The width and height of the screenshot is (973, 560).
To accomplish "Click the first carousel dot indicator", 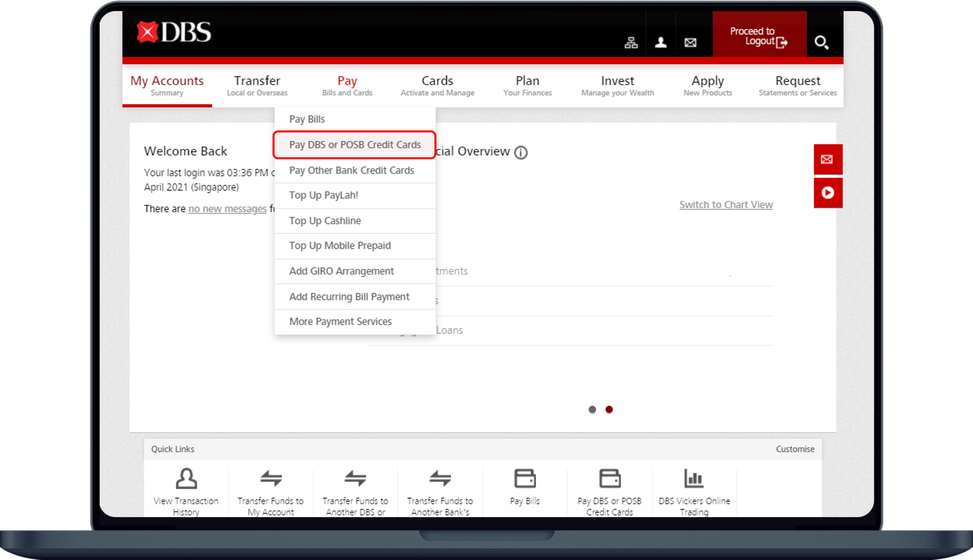I will click(x=593, y=409).
